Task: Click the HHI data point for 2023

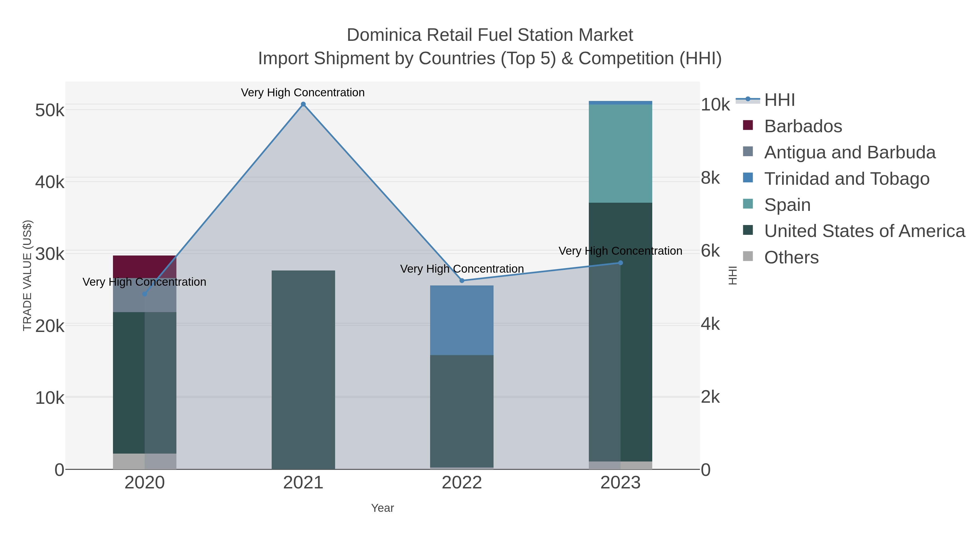Action: click(x=620, y=263)
